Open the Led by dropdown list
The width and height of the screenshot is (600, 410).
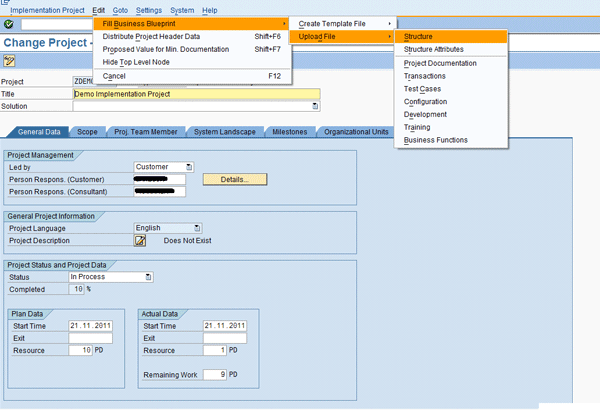(189, 167)
